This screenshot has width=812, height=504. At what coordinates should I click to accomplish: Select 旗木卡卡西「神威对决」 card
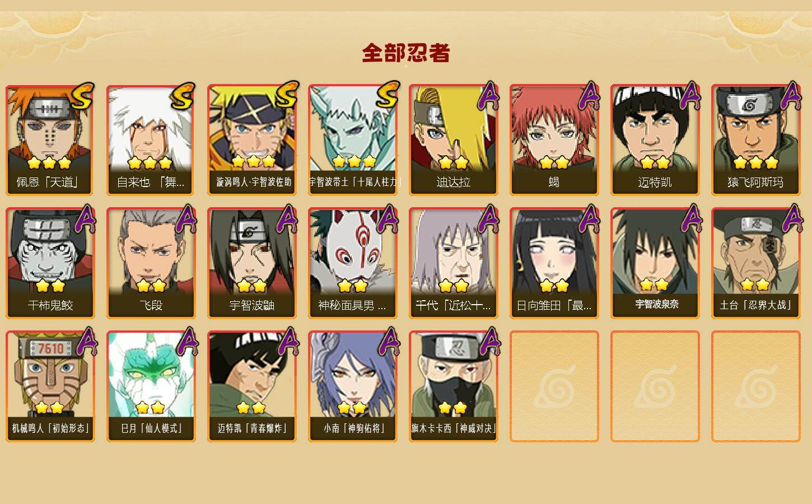click(453, 386)
